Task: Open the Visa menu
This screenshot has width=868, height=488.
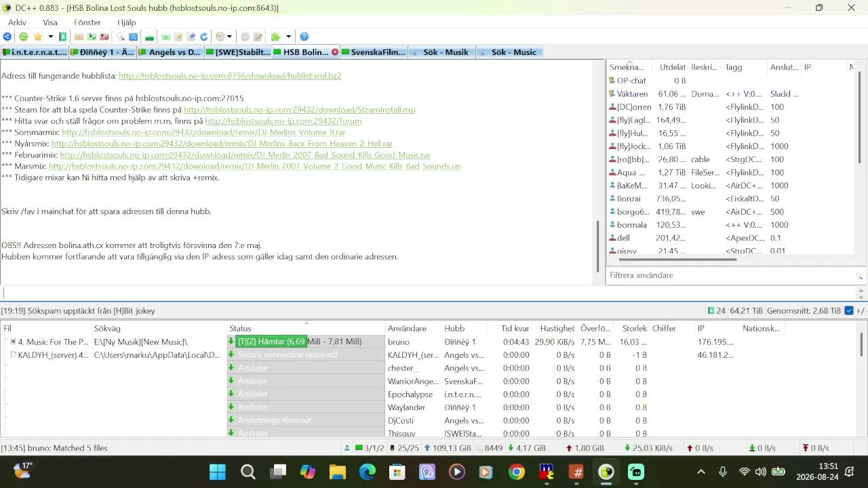Action: coord(50,22)
